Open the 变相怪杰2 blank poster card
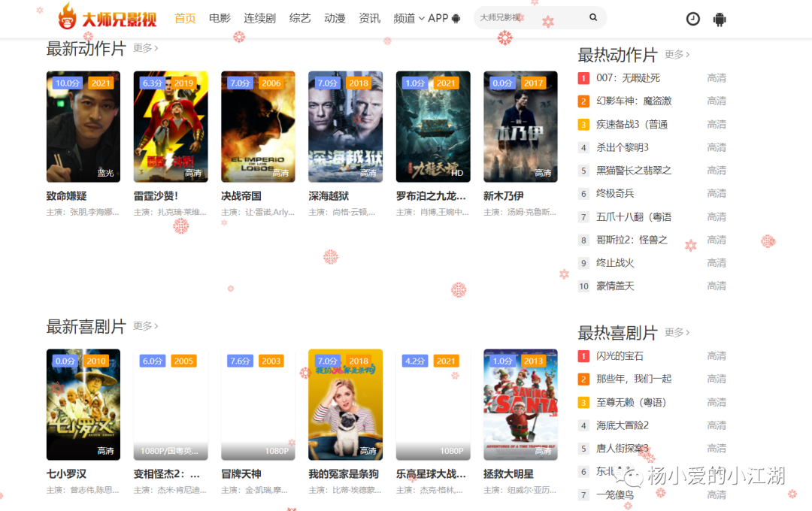Image resolution: width=812 pixels, height=511 pixels. 171,404
